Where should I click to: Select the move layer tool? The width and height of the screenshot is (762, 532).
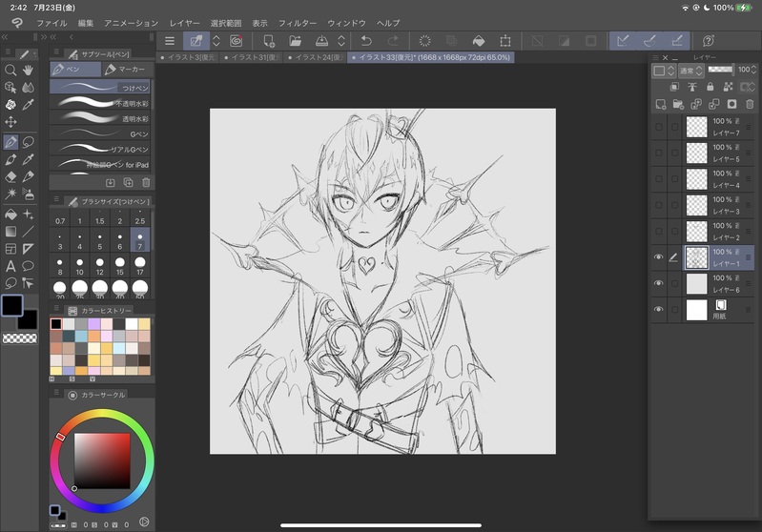(10, 122)
